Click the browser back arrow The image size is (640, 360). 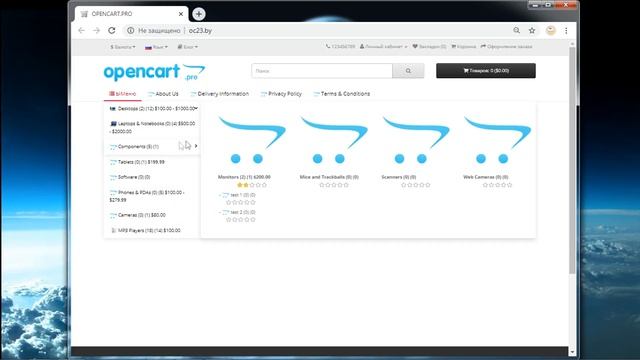click(81, 31)
